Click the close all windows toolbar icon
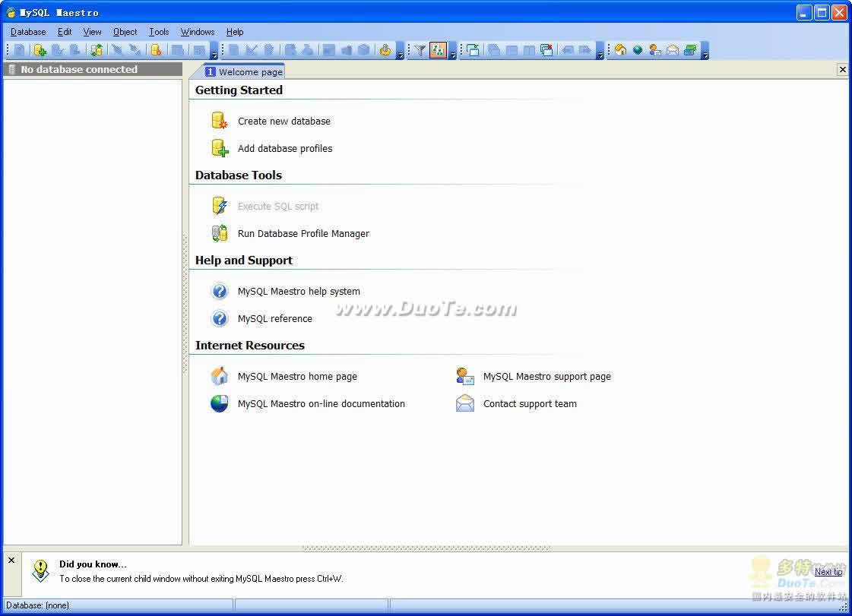This screenshot has height=616, width=852. tap(546, 51)
